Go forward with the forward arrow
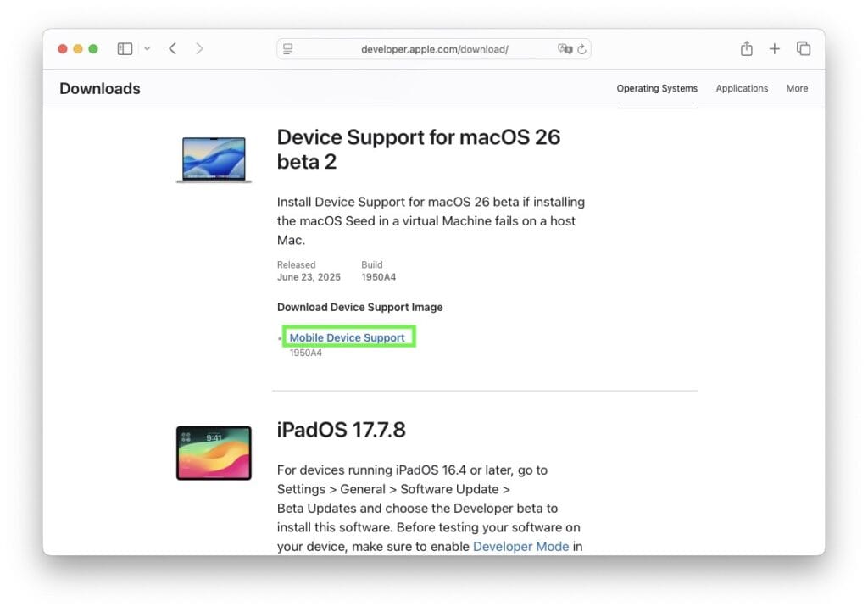This screenshot has height=612, width=868. pyautogui.click(x=199, y=48)
